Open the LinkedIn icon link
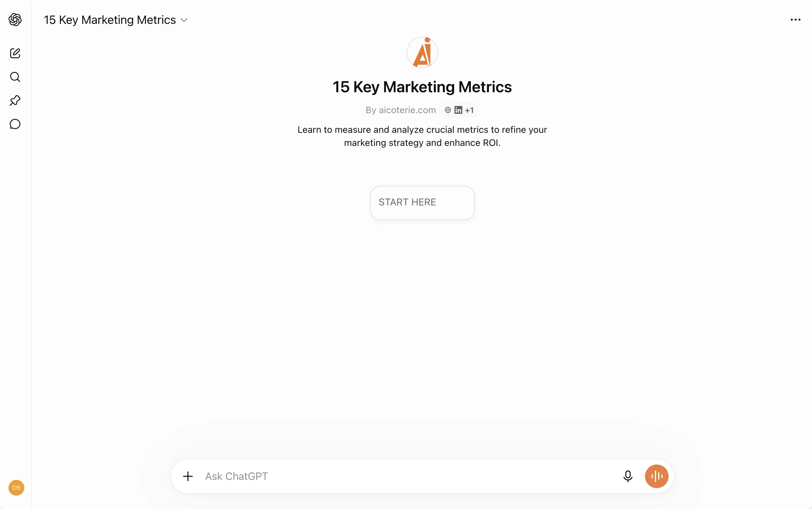 tap(458, 110)
